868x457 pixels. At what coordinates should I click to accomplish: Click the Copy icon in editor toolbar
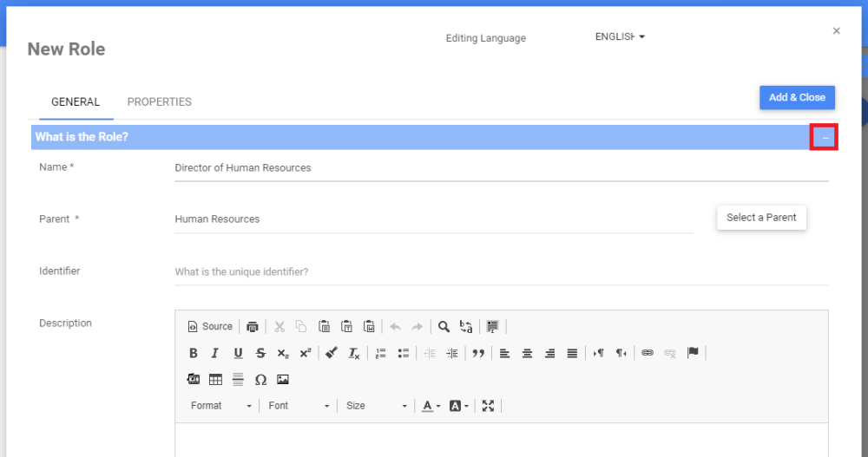pyautogui.click(x=301, y=326)
